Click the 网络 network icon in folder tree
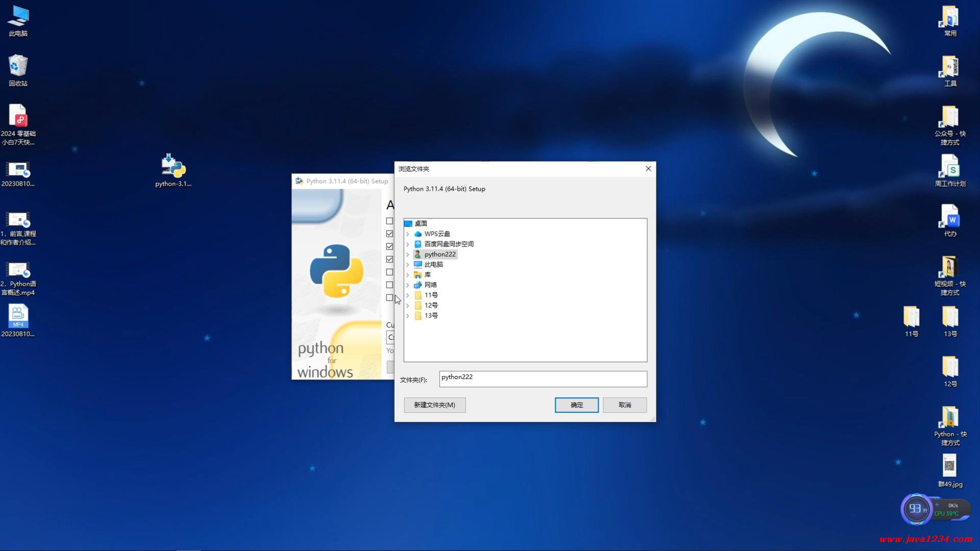 [x=418, y=285]
